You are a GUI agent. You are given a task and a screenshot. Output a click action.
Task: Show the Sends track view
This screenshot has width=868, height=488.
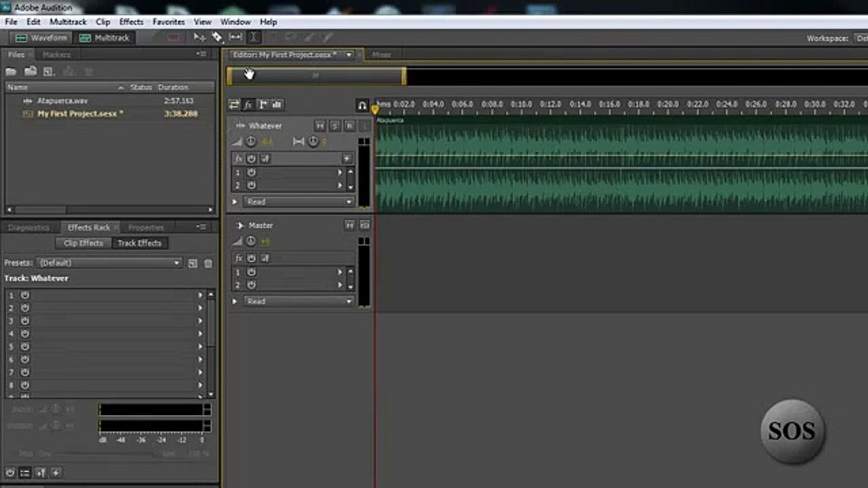tap(263, 104)
